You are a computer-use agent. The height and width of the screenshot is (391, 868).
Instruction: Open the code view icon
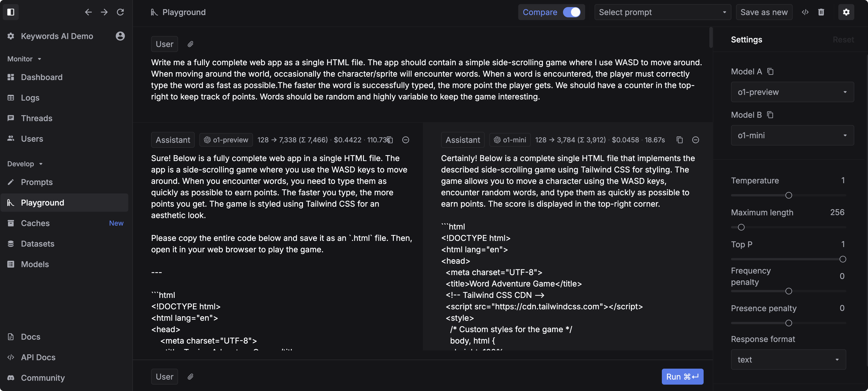[x=805, y=12]
